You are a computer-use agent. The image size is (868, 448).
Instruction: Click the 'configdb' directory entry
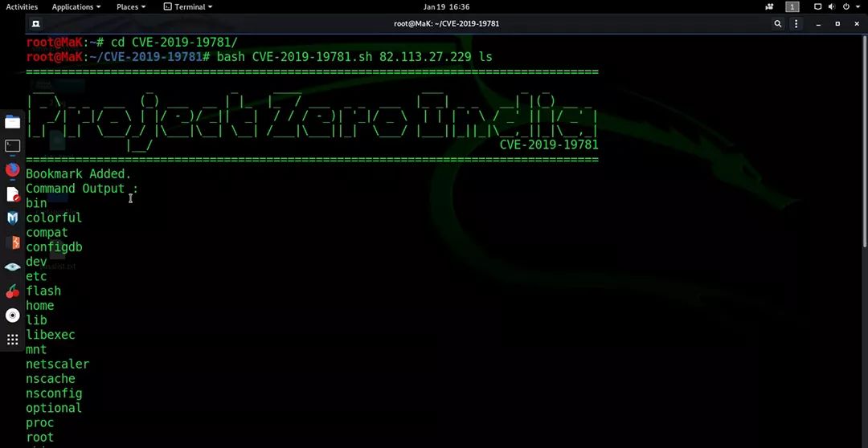pos(55,246)
